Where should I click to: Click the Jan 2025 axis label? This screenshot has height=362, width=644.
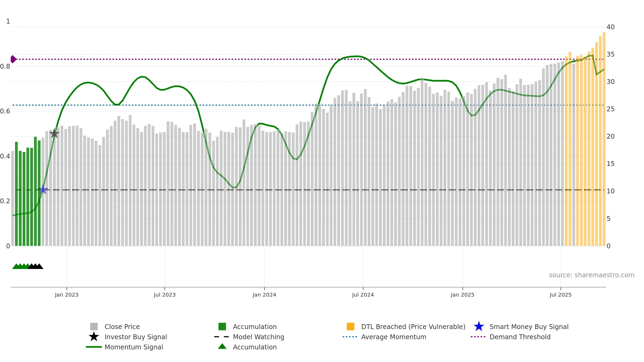(x=463, y=295)
